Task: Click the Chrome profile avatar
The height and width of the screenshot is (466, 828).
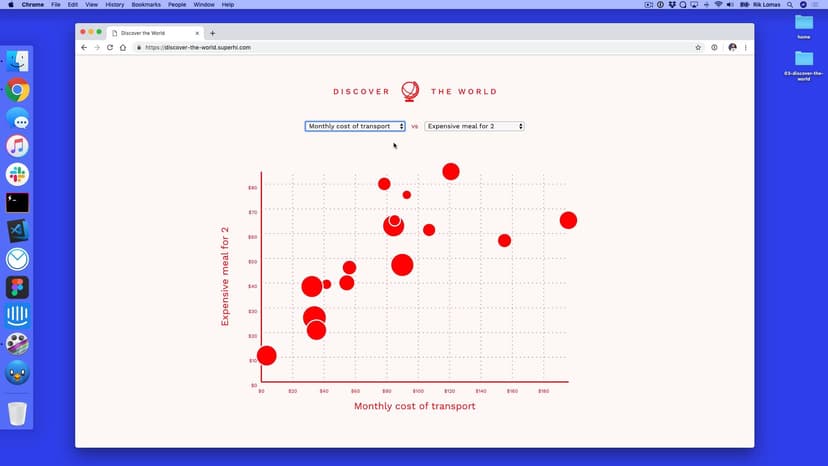Action: 732,47
